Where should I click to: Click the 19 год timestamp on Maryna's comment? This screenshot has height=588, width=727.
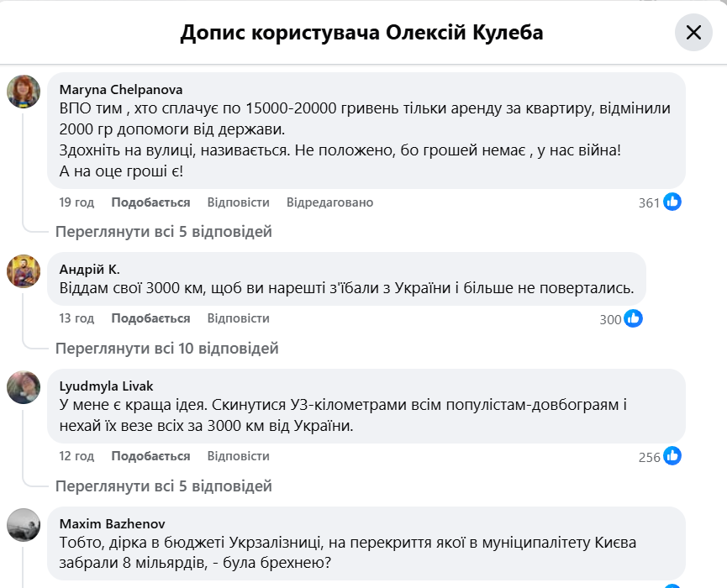click(x=76, y=202)
